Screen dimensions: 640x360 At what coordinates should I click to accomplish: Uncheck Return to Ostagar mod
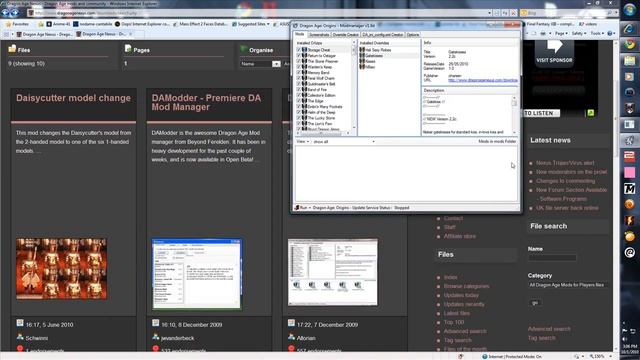tap(298, 56)
